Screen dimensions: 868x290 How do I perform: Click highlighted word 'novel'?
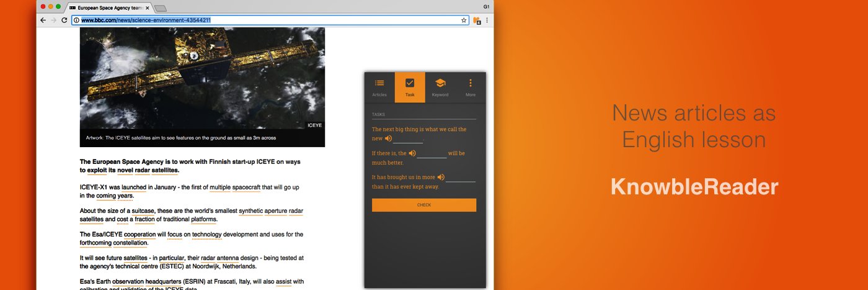(125, 170)
